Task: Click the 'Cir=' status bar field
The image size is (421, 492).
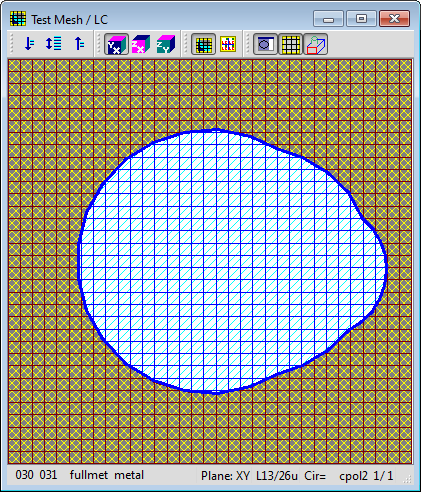Action: (315, 476)
